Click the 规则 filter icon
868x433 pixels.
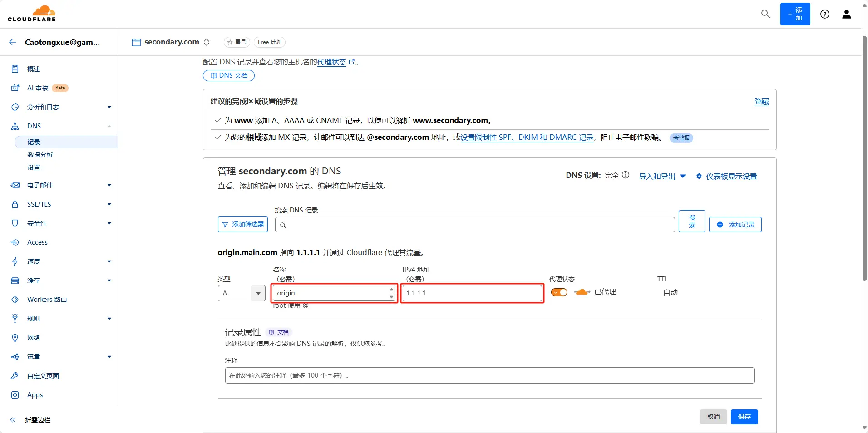(x=15, y=319)
